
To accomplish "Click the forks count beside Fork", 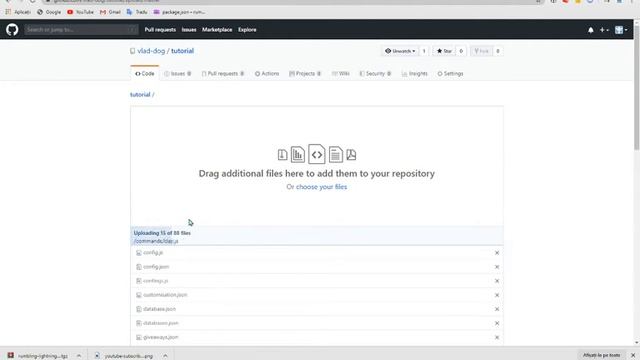I will (498, 51).
